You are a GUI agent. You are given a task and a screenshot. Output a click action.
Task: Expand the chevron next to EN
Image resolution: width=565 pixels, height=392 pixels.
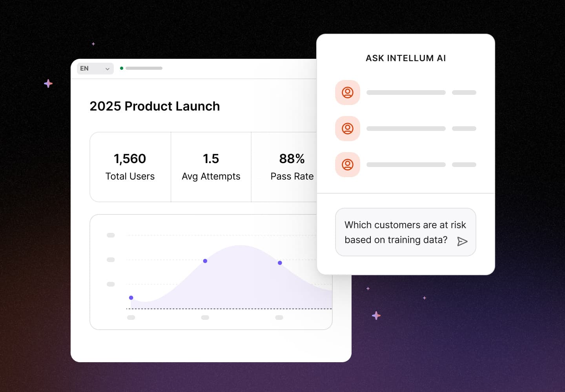point(107,68)
